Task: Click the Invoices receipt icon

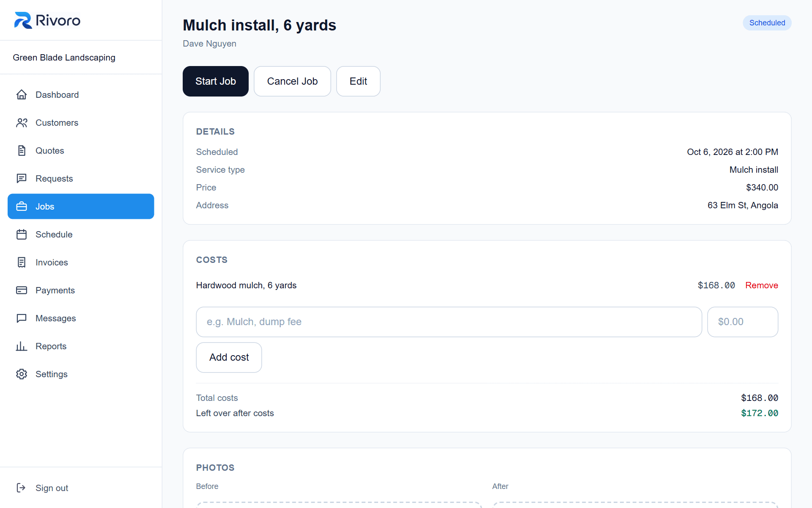Action: pyautogui.click(x=22, y=262)
